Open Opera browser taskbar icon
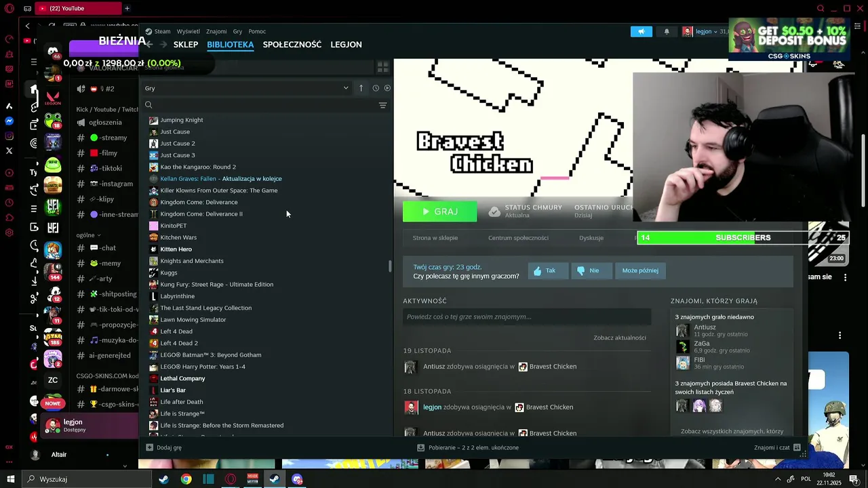868x488 pixels. (x=231, y=479)
